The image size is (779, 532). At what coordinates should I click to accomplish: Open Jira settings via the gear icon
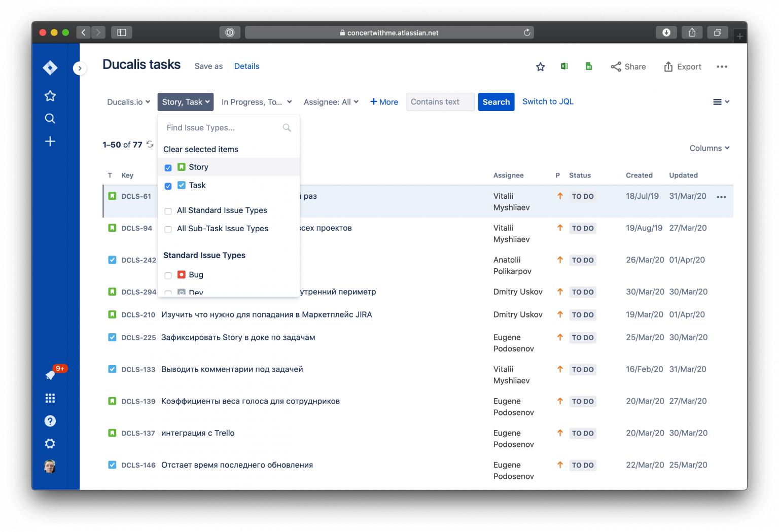50,443
